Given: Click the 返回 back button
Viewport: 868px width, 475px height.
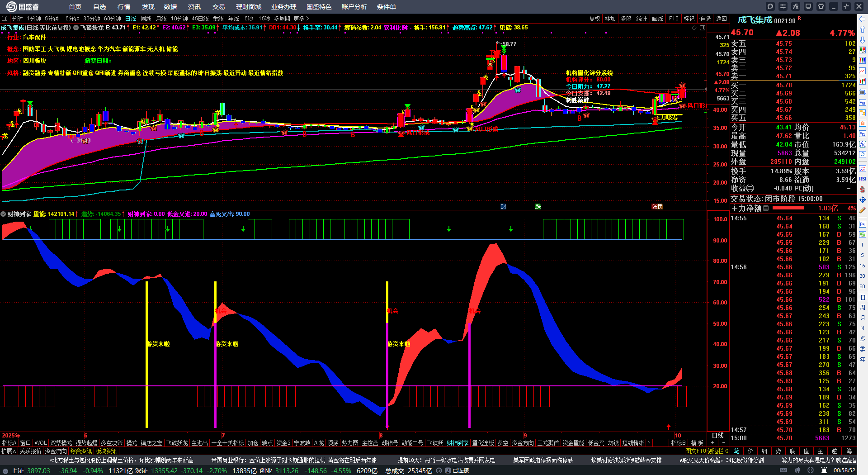Looking at the screenshot, I should click(x=722, y=19).
